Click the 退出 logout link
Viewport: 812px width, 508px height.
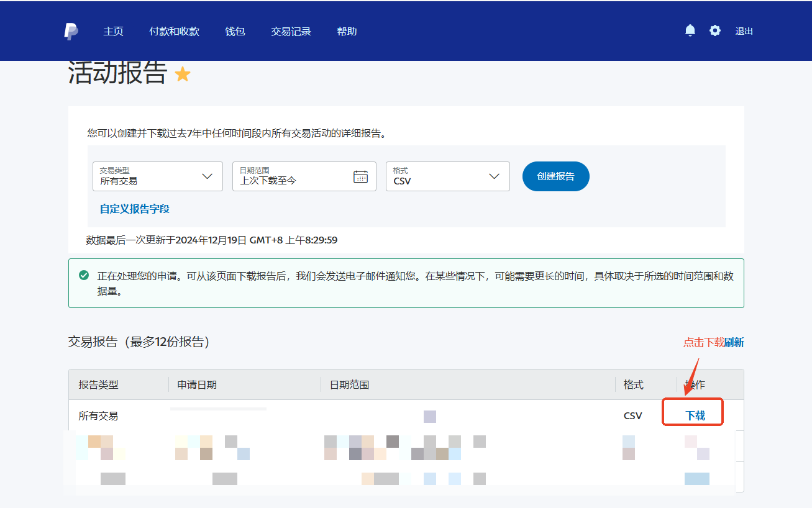coord(744,31)
